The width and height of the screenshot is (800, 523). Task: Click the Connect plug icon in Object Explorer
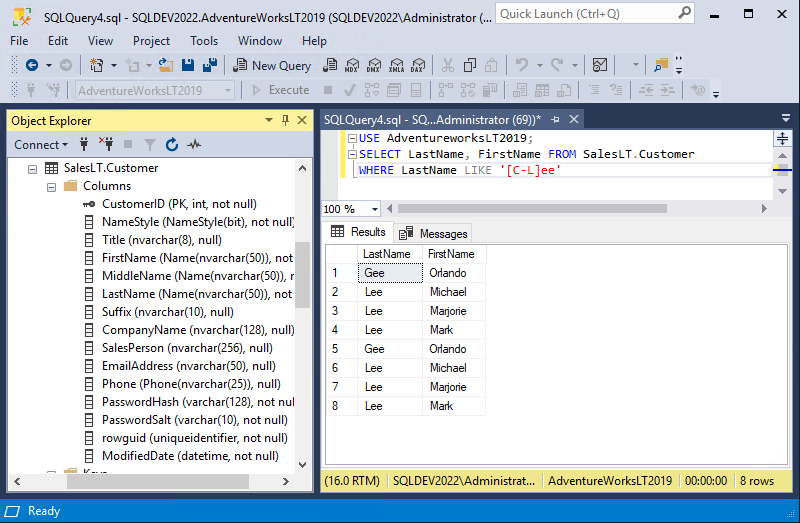click(x=84, y=144)
